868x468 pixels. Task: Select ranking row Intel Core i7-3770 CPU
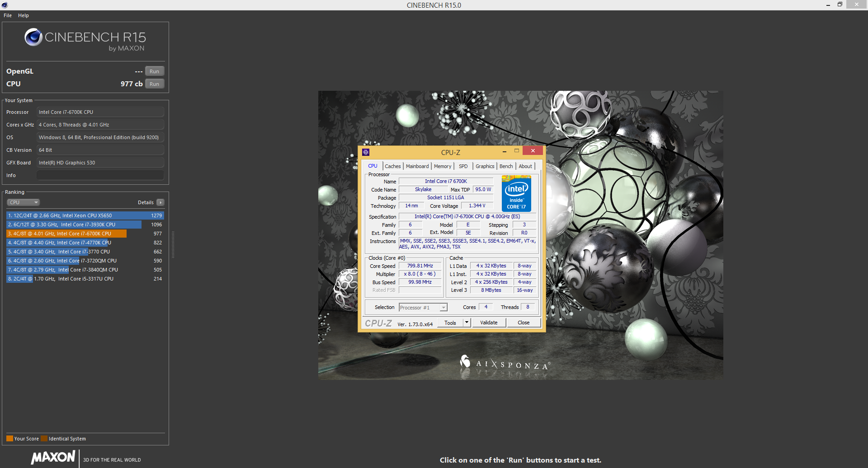[85, 252]
